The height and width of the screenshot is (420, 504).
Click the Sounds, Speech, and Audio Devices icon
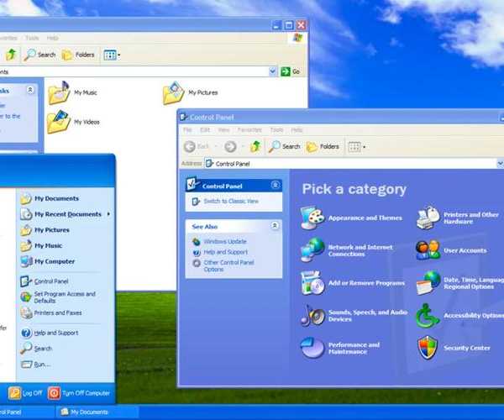coord(312,315)
